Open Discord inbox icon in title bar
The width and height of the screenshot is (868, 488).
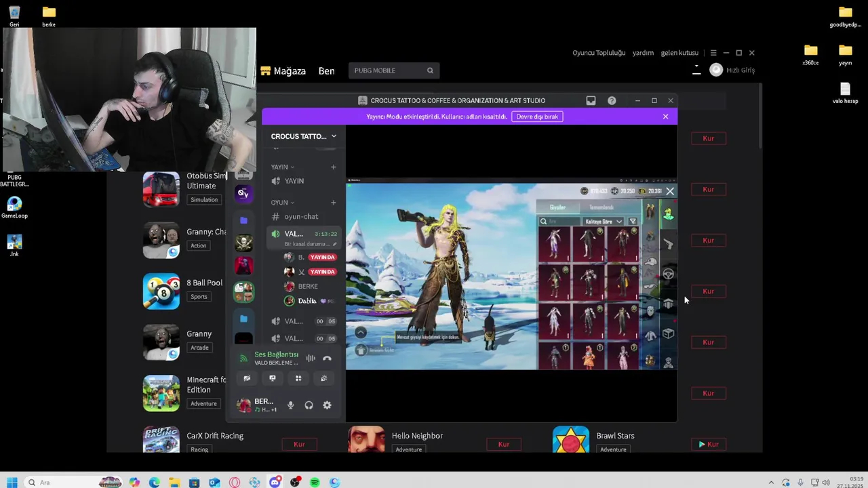click(591, 100)
